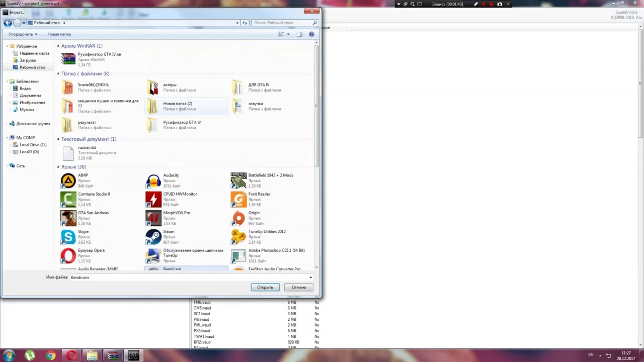This screenshot has height=362, width=644.
Task: Select the Skype shortcut
Action: pyautogui.click(x=68, y=237)
